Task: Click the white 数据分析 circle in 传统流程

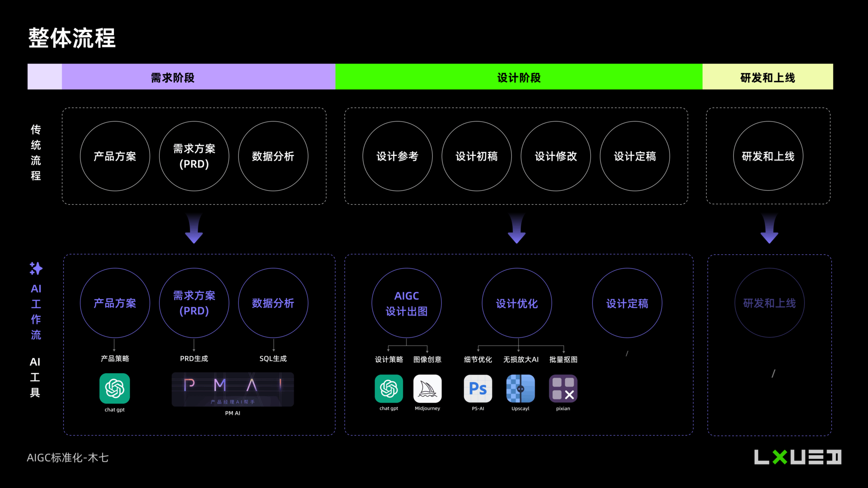Action: (x=273, y=156)
